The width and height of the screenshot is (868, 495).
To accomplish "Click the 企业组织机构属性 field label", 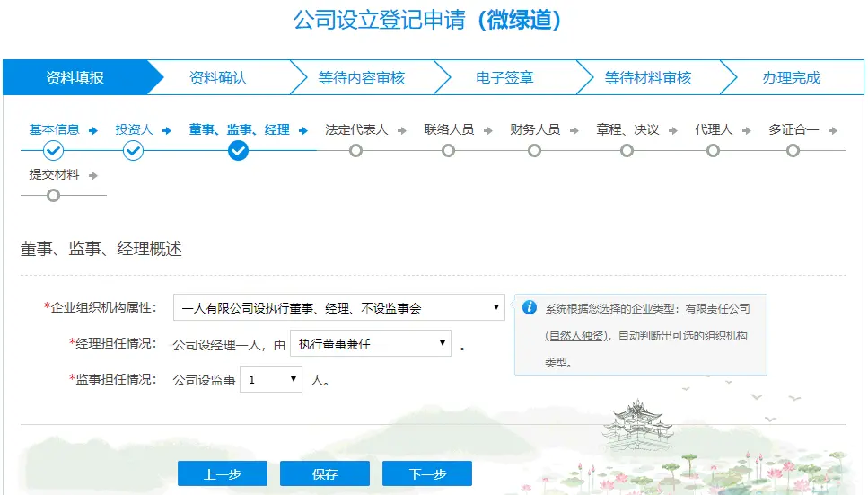I will pos(101,307).
